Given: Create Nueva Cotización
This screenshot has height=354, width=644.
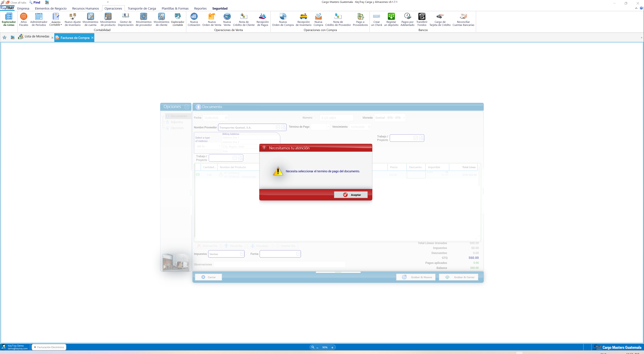Looking at the screenshot, I should click(194, 19).
